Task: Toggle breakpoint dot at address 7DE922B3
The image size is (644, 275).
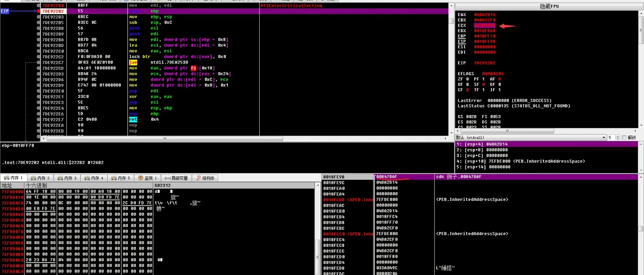Action: [x=39, y=17]
